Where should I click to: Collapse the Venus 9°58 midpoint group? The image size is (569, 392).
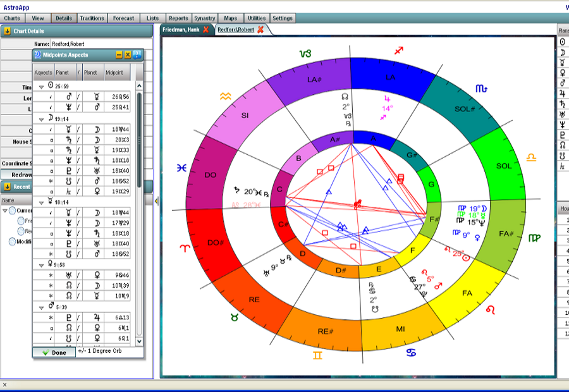(x=42, y=265)
